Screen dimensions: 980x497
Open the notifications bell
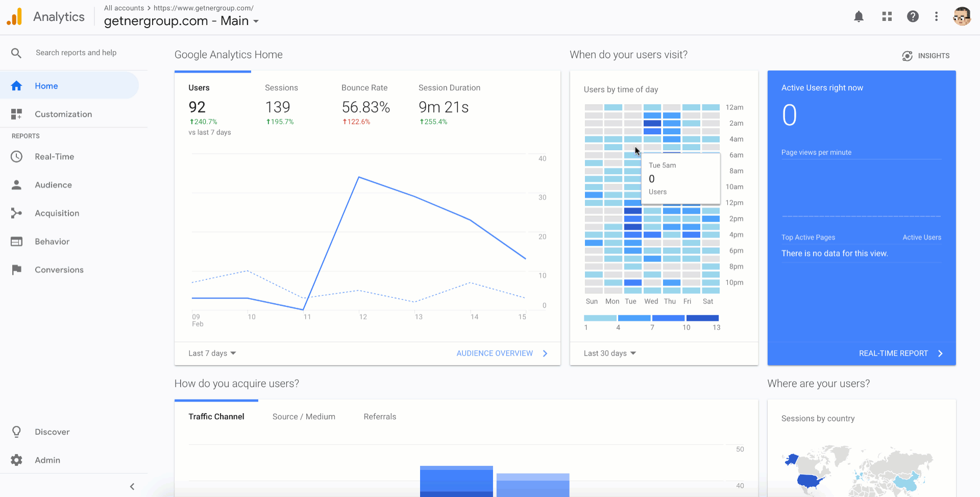click(x=859, y=17)
